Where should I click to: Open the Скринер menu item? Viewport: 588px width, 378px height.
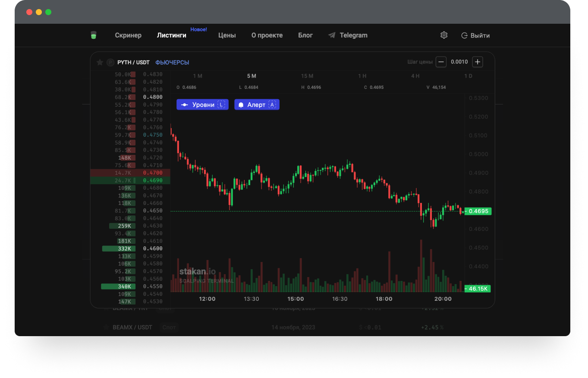point(128,35)
